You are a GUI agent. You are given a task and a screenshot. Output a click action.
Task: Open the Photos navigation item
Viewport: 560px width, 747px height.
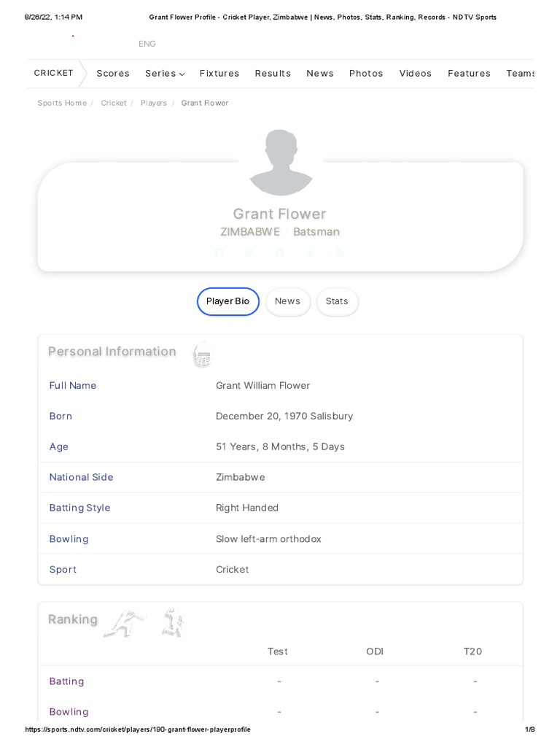click(x=366, y=74)
